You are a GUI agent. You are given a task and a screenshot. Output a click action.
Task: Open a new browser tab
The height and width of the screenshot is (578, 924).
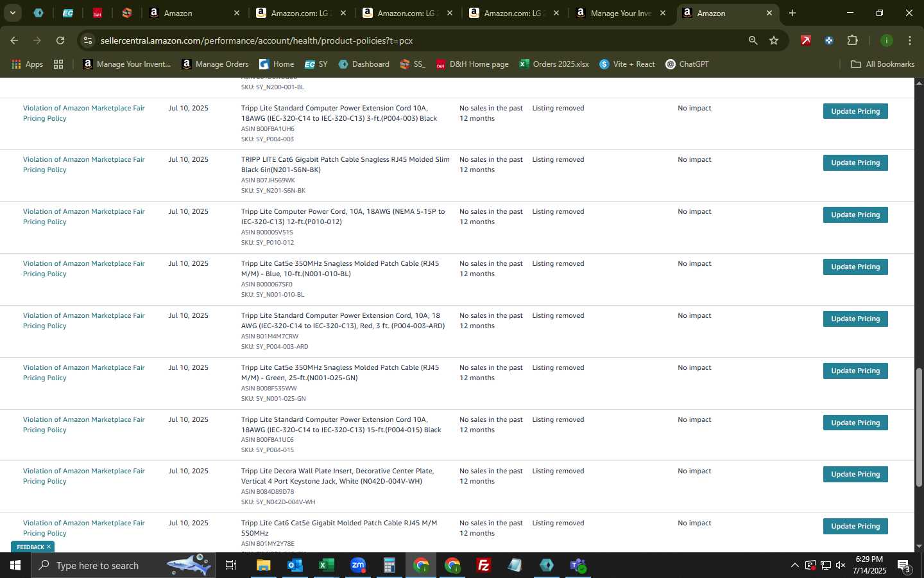(792, 13)
